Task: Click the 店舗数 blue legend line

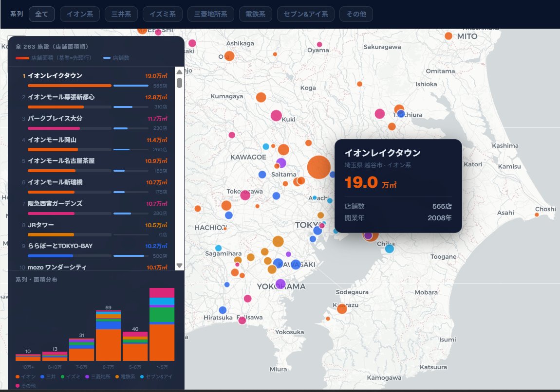Action: pyautogui.click(x=107, y=58)
